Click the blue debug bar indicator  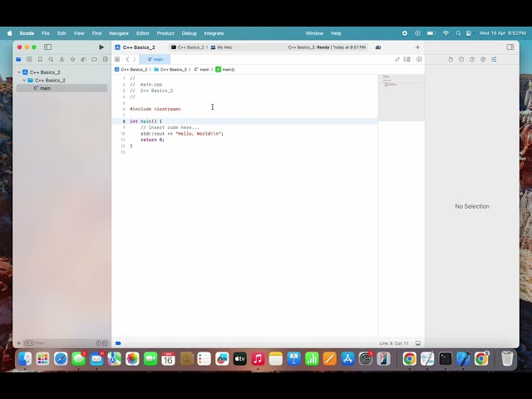click(118, 343)
